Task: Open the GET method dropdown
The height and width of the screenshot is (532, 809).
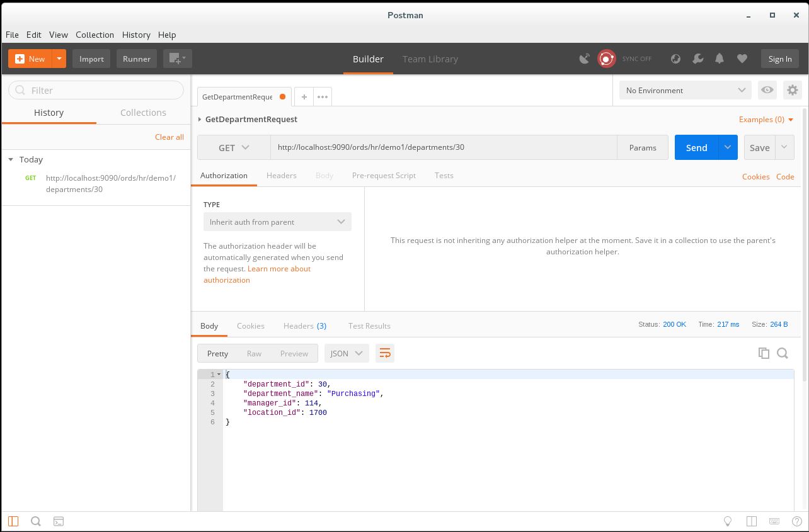Action: tap(234, 147)
